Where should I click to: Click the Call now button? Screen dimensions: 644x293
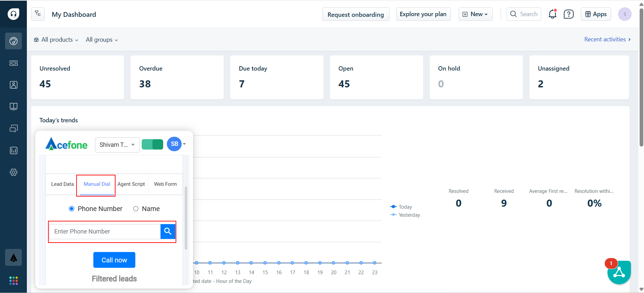click(114, 260)
